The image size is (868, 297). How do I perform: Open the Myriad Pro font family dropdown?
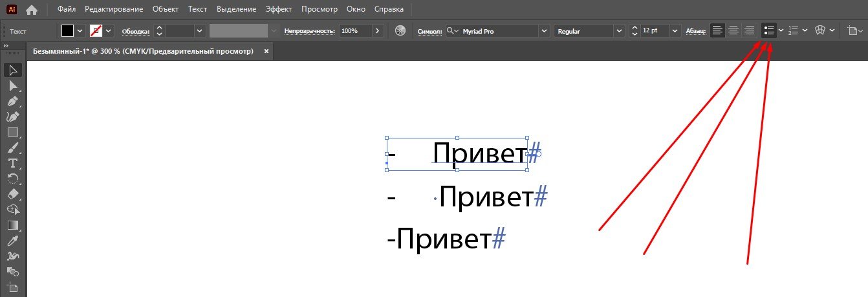point(544,30)
